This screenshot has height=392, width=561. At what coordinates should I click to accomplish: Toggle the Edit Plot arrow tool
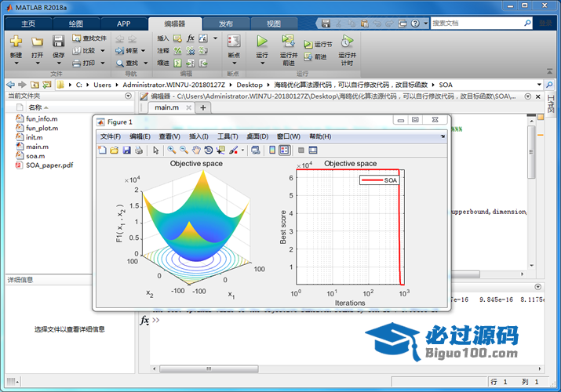tap(155, 150)
